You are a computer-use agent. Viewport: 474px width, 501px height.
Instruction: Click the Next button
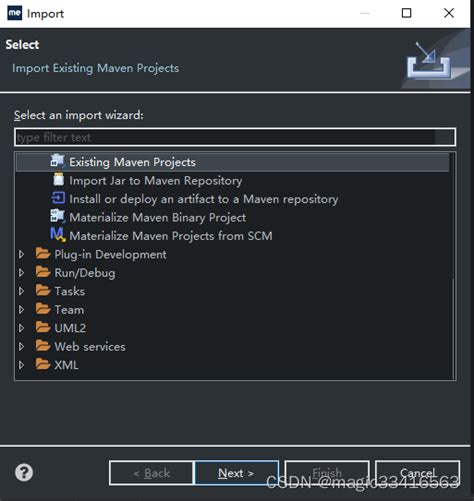[236, 473]
